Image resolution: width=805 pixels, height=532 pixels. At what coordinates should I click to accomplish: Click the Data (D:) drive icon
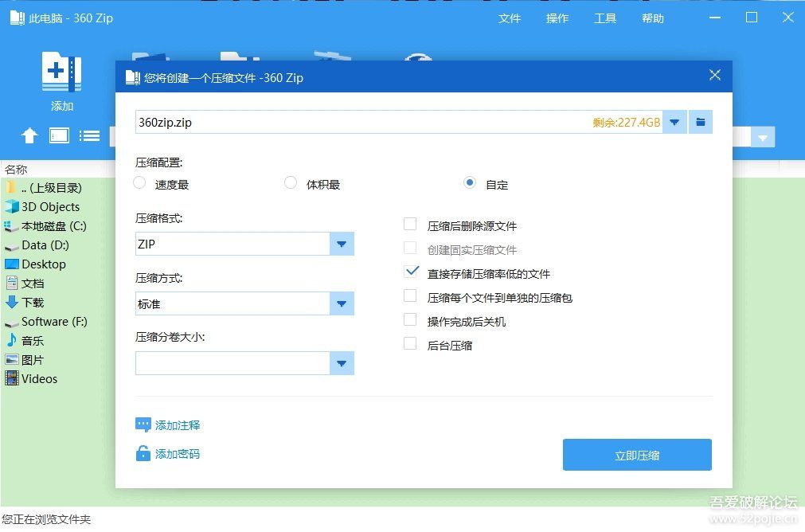pyautogui.click(x=11, y=246)
